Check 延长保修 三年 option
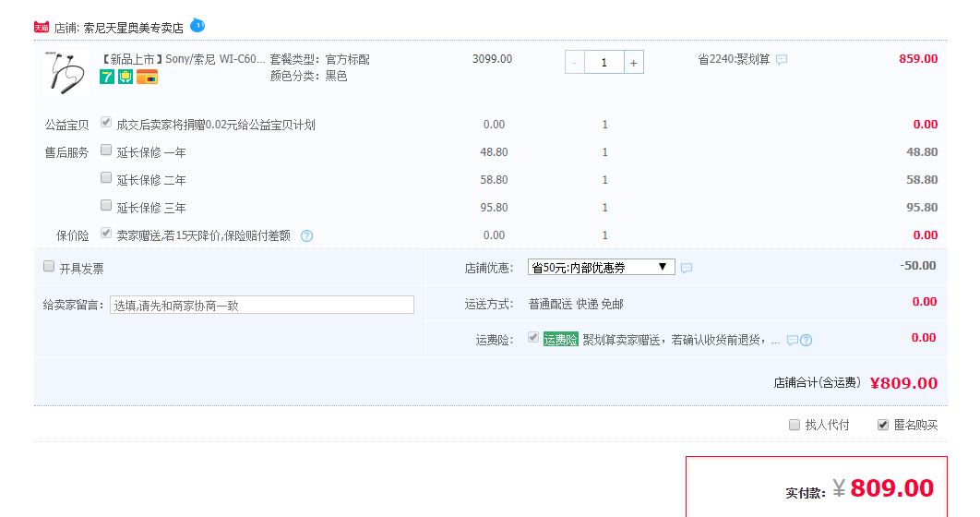This screenshot has height=517, width=980. pyautogui.click(x=106, y=205)
